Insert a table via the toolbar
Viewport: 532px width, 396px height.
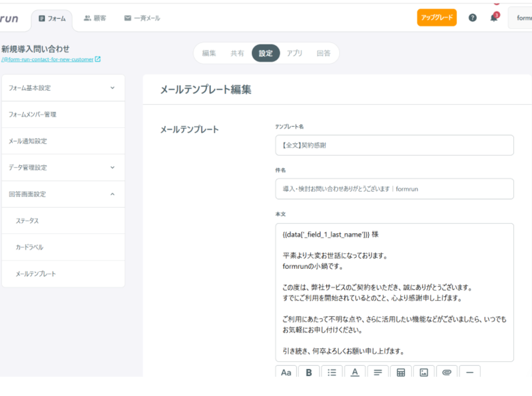401,372
